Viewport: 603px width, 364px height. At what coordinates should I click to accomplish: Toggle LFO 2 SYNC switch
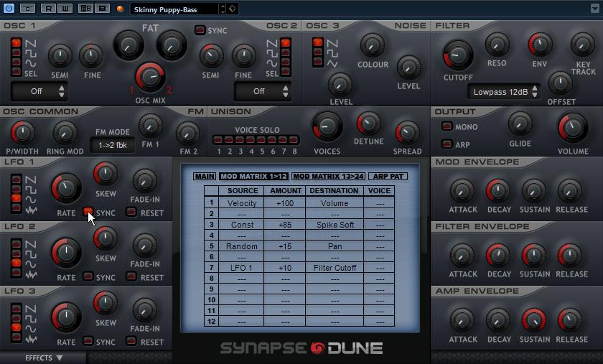coord(88,276)
